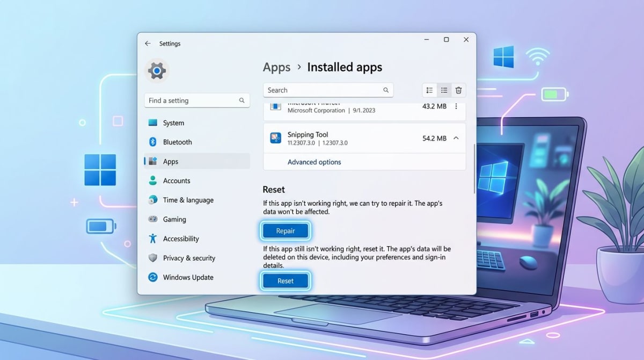Image resolution: width=644 pixels, height=360 pixels.
Task: Click the Snipping Tool app icon
Action: (x=275, y=138)
